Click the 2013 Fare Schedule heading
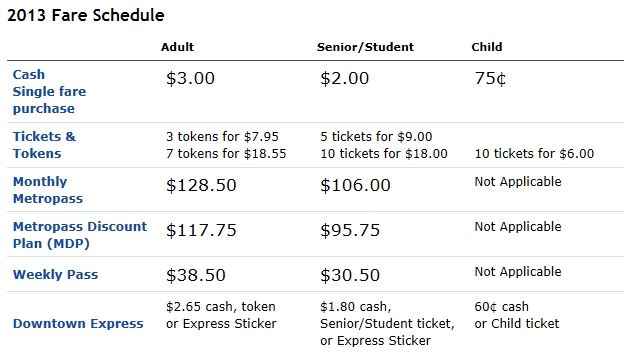Viewport: 635px width, 362px height. 86,15
